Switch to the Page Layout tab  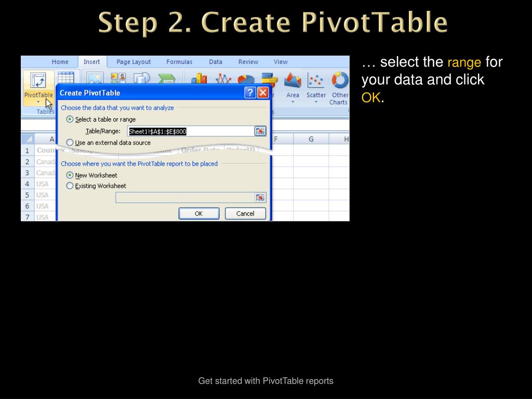point(134,62)
